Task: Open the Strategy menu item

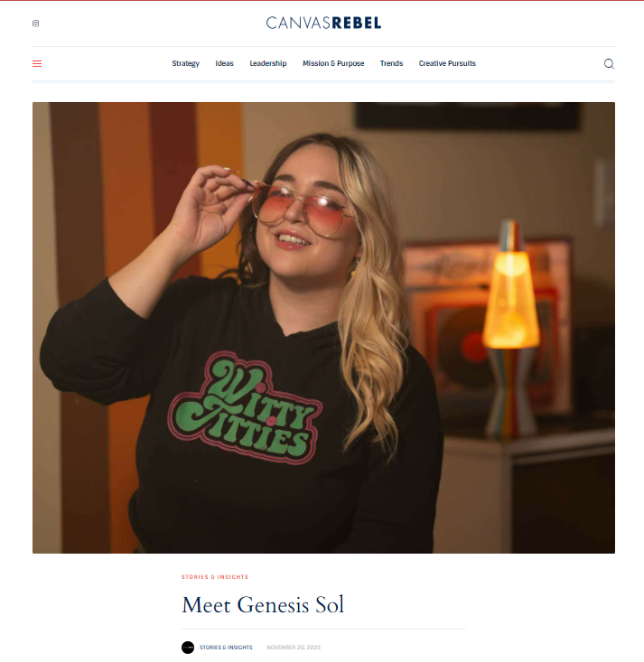Action: pos(185,63)
